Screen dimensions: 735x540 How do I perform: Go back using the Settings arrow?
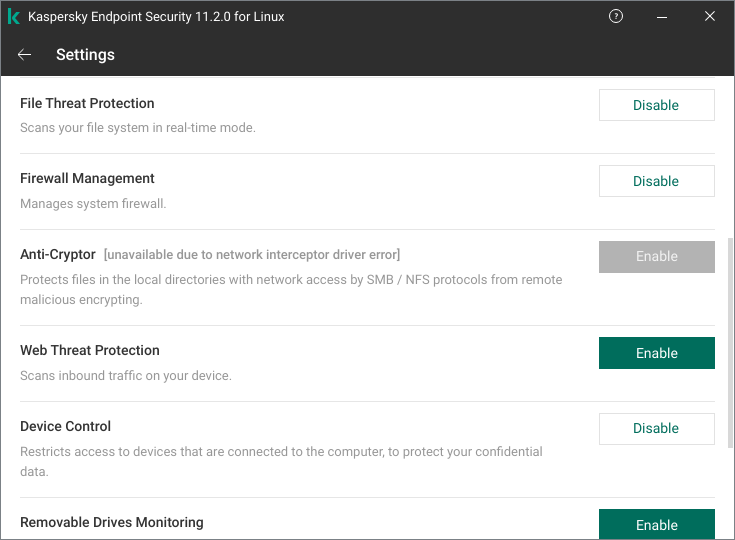pos(24,55)
